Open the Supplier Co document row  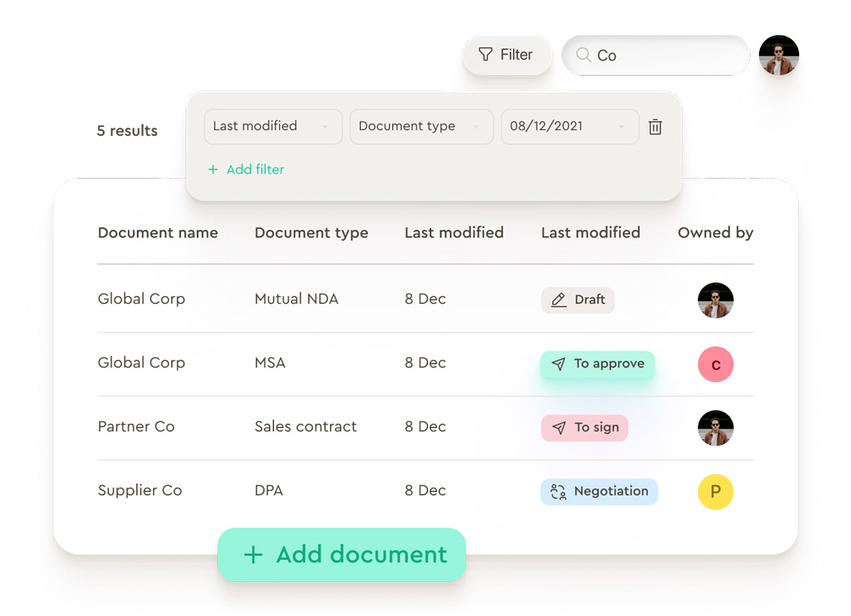(140, 491)
